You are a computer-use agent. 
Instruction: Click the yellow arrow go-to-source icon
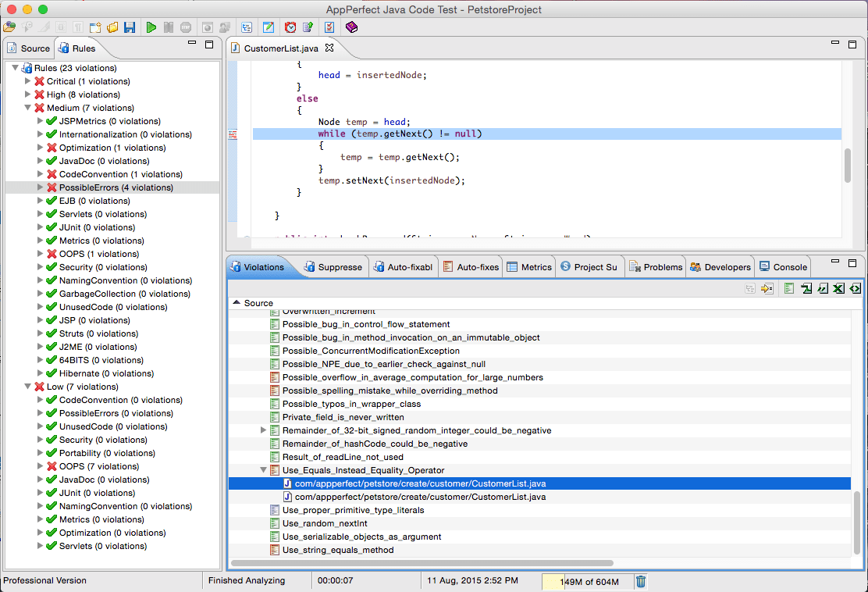[x=767, y=288]
